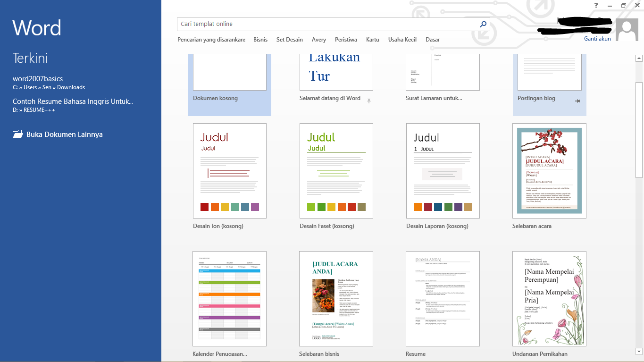This screenshot has width=644, height=362.
Task: Choose the Desain Laporan (kosong) template
Action: point(443,171)
